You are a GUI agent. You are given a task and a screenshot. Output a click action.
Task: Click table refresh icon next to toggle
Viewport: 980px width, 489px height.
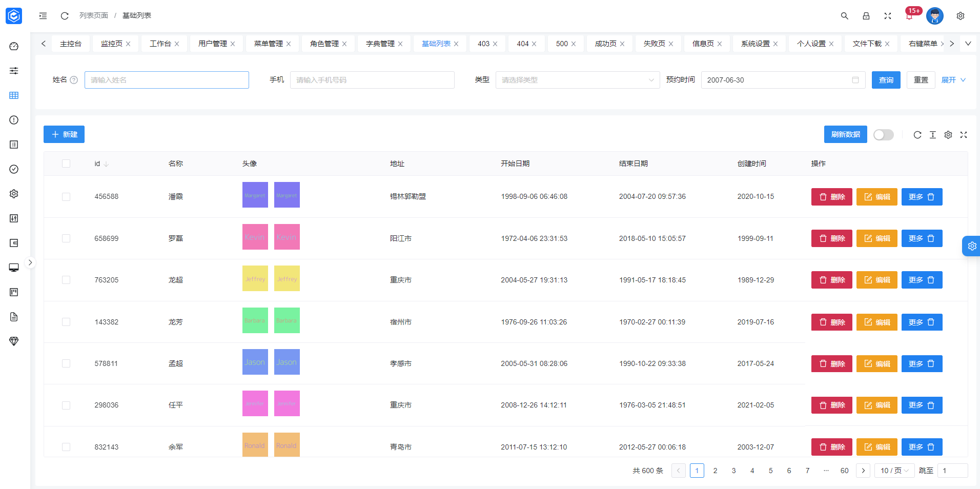917,135
